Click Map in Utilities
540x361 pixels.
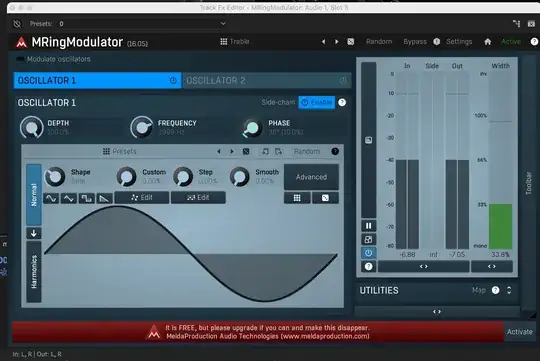coord(479,290)
